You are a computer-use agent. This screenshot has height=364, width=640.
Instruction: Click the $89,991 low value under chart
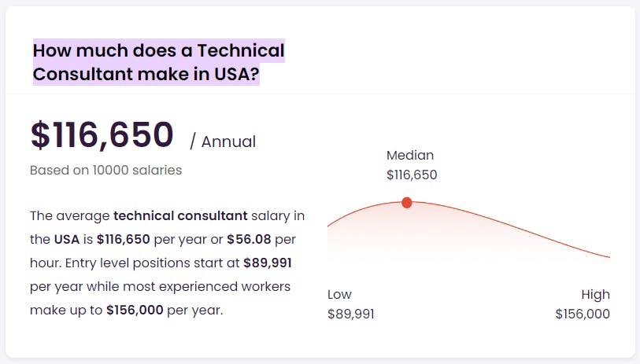click(x=351, y=314)
